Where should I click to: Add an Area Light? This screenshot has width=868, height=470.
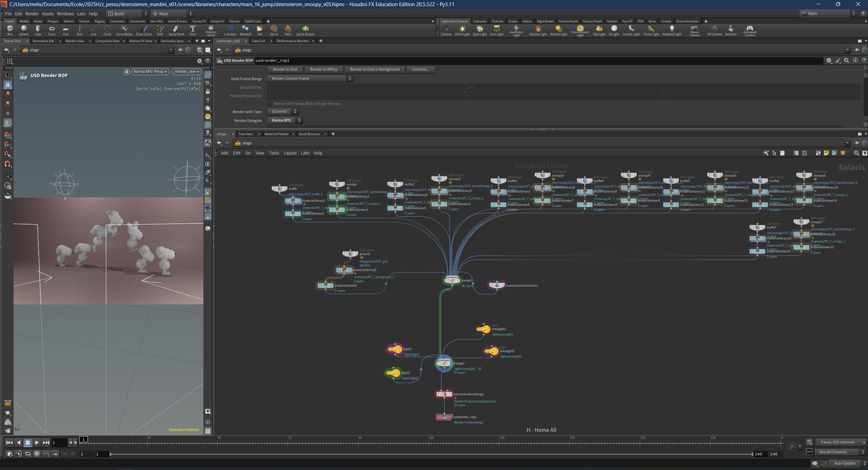tap(496, 30)
